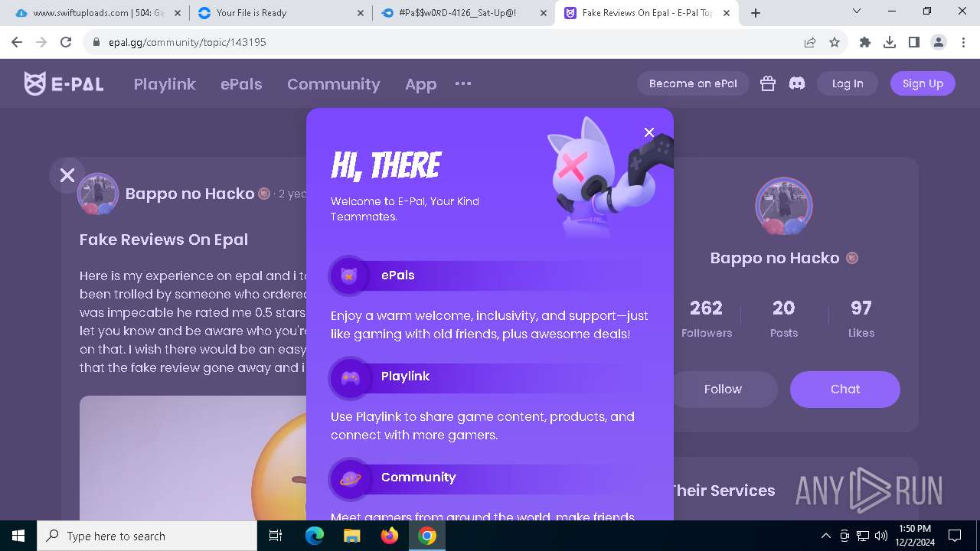Open the network tray icon
Viewport: 980px width, 551px height.
click(x=863, y=536)
